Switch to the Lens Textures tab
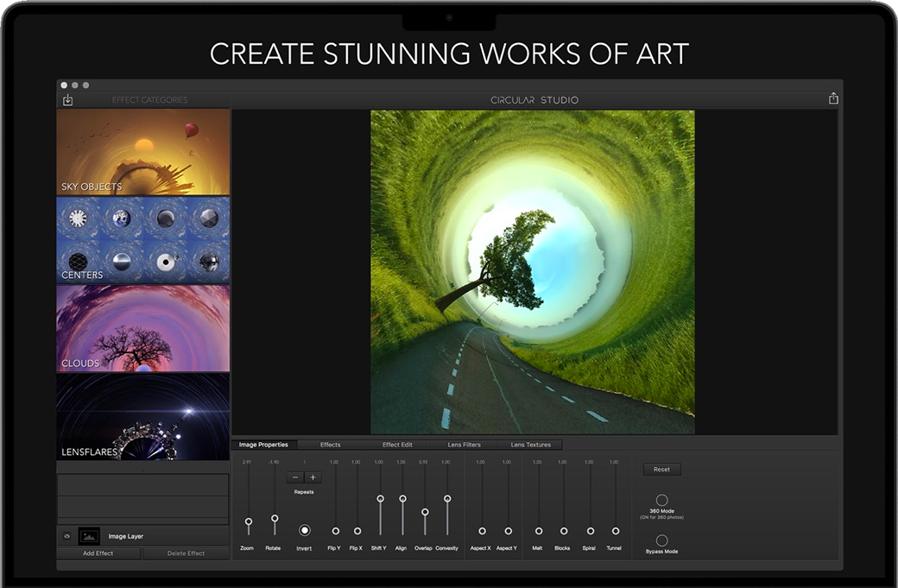The height and width of the screenshot is (588, 898). [530, 445]
